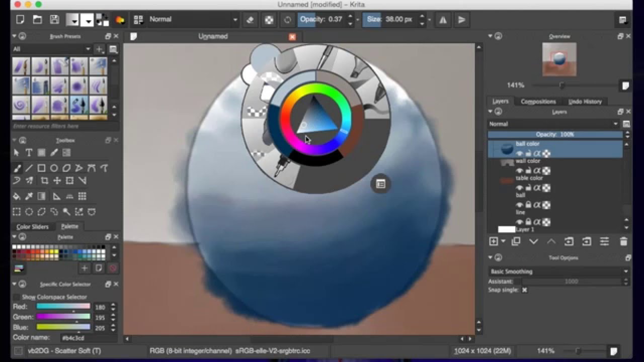
Task: Close the Unnamed document with red X
Action: click(292, 37)
